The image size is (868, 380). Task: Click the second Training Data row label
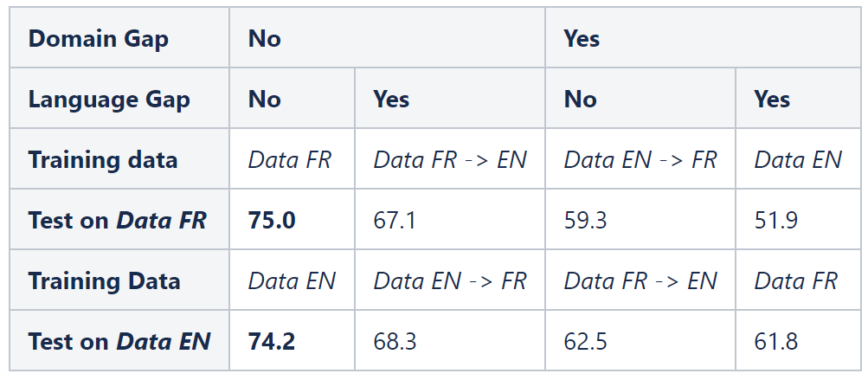click(x=119, y=280)
